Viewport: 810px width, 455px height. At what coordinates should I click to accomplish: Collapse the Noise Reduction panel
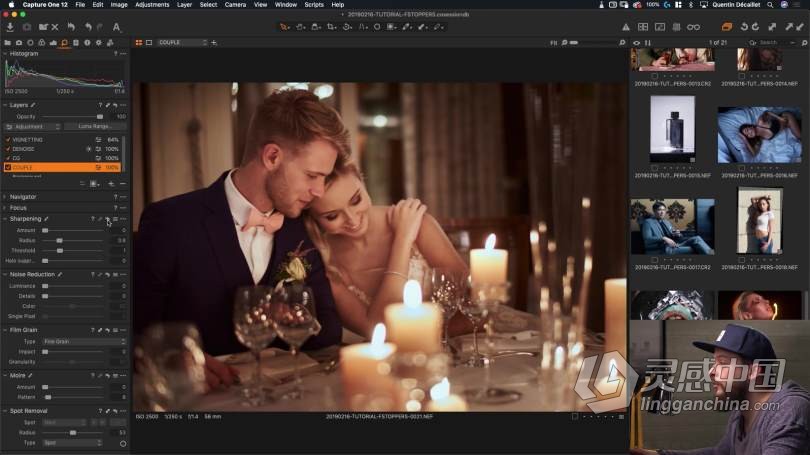tap(5, 274)
